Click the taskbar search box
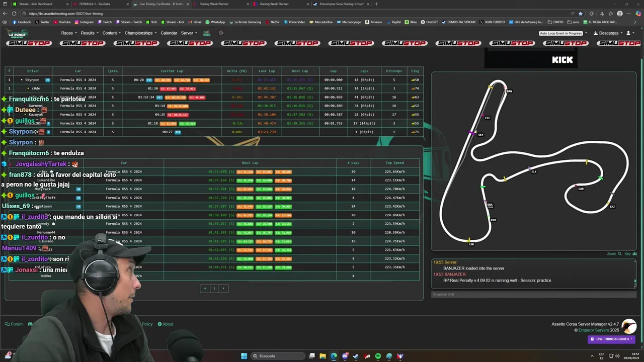The width and height of the screenshot is (644, 362). pos(278,356)
